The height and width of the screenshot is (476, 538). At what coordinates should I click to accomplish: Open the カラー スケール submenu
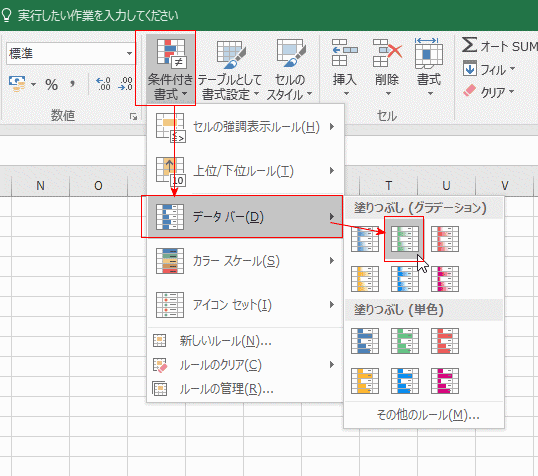[x=245, y=261]
